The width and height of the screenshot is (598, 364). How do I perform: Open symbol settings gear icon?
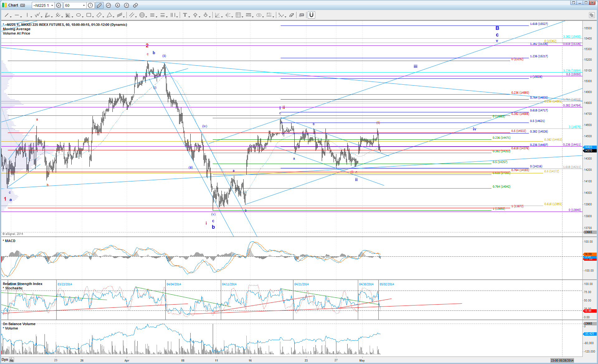pos(59,5)
